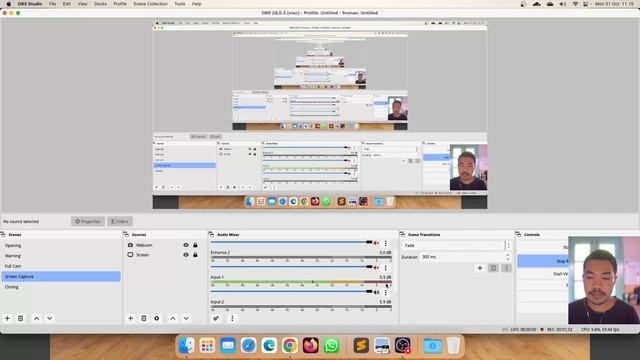The width and height of the screenshot is (640, 360).
Task: Open advanced audio properties with the mixer gear icon
Action: [216, 318]
